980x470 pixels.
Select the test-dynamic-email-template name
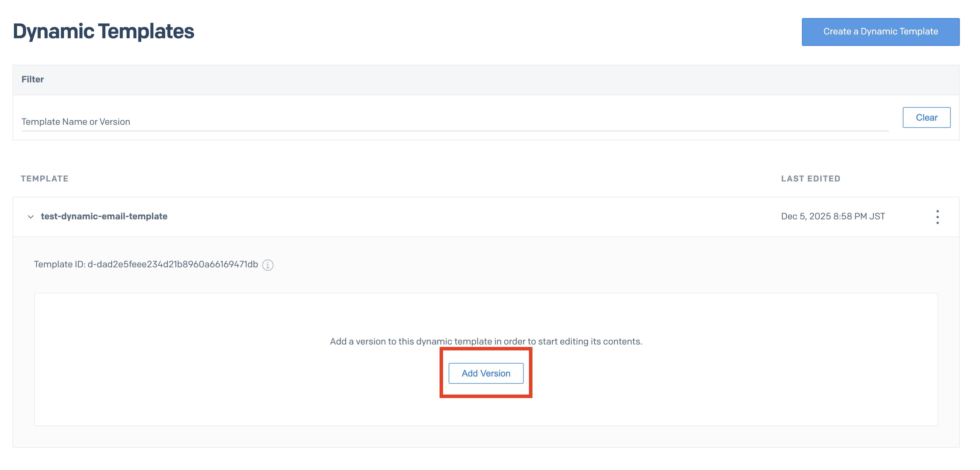(104, 216)
